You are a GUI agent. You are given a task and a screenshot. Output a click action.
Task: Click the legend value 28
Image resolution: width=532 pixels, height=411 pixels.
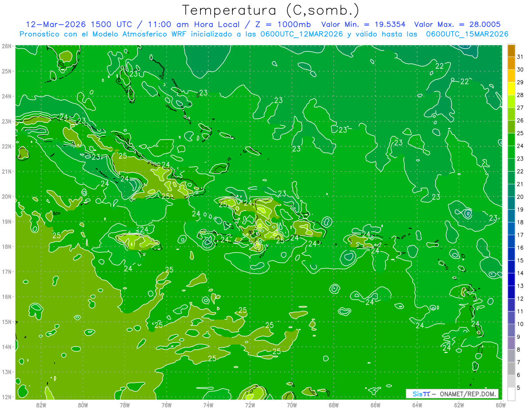(520, 94)
